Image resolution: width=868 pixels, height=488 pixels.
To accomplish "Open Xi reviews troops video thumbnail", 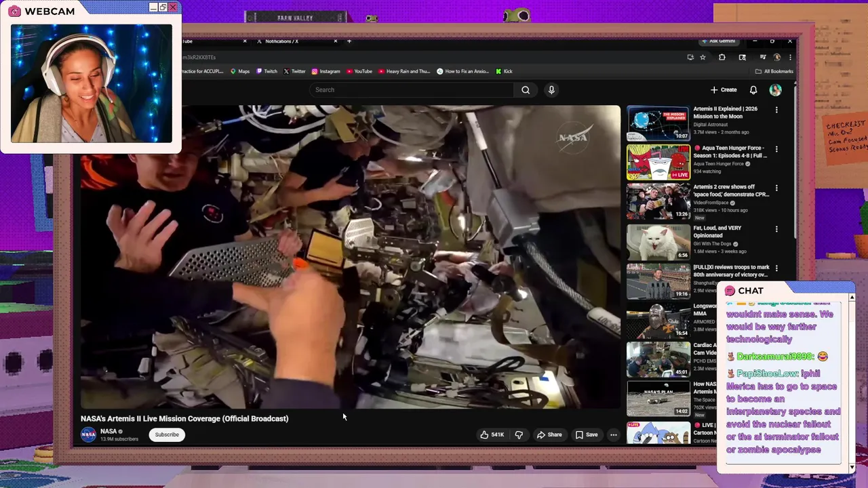I will click(x=658, y=281).
